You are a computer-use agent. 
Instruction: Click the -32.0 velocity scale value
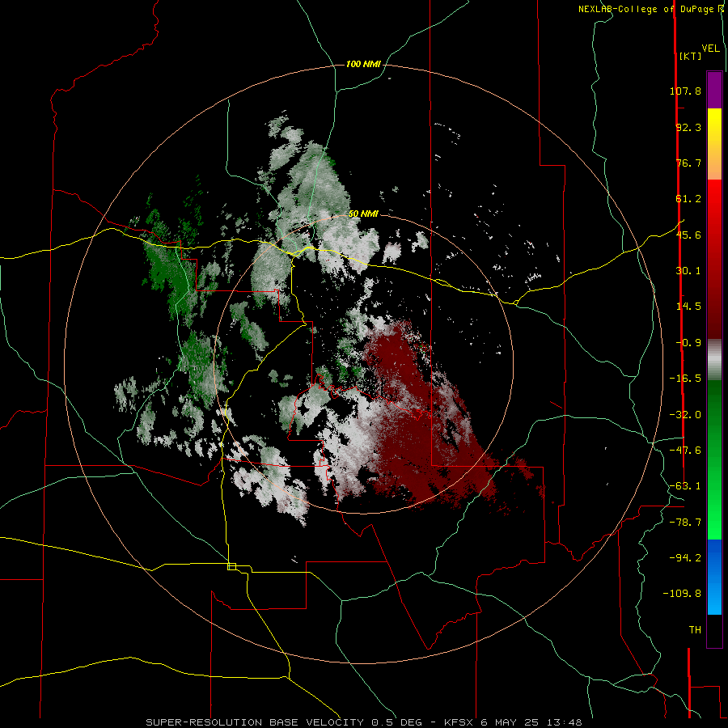(x=685, y=415)
